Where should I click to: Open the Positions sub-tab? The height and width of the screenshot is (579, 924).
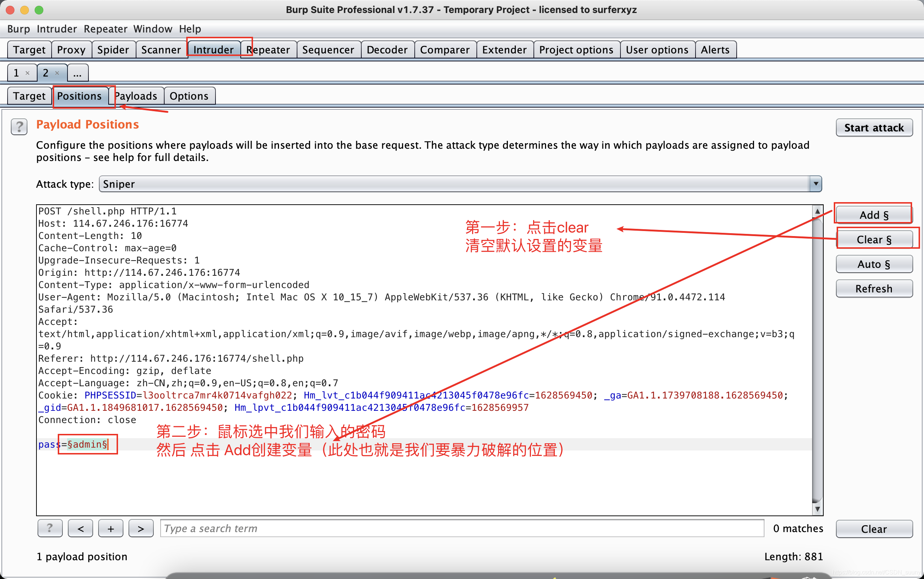(x=80, y=96)
